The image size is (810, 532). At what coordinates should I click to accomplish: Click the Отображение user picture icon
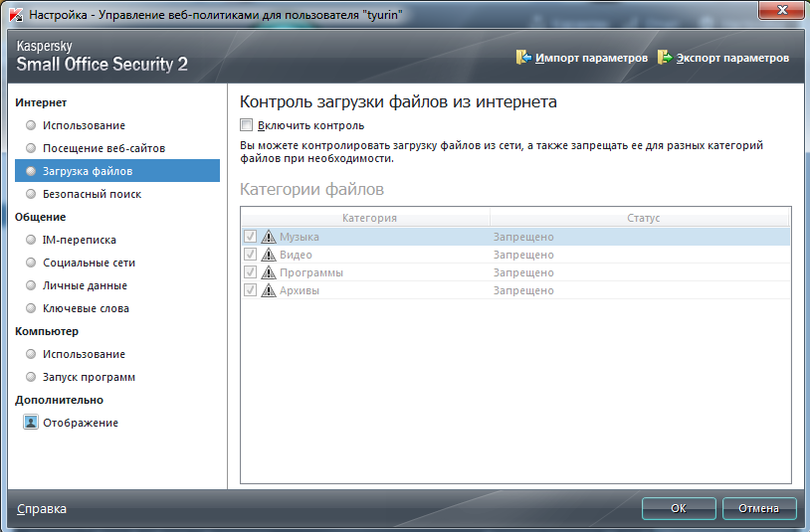31,422
